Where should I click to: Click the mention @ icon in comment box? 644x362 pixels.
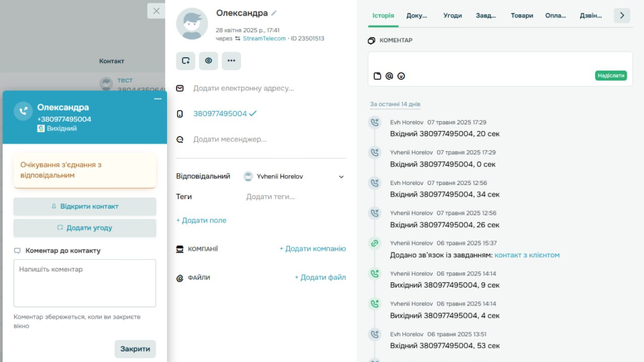tap(389, 76)
